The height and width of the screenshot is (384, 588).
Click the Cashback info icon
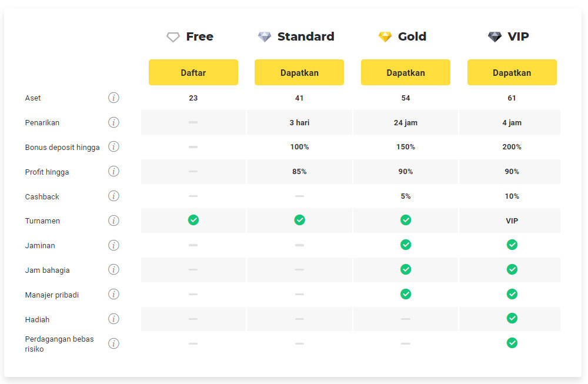(x=113, y=196)
